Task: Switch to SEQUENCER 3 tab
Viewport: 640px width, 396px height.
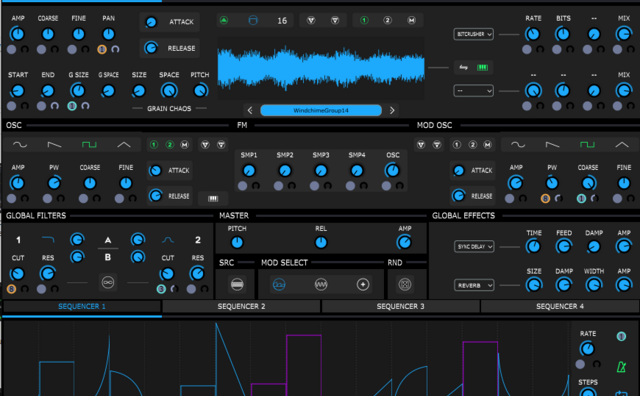Action: tap(400, 306)
